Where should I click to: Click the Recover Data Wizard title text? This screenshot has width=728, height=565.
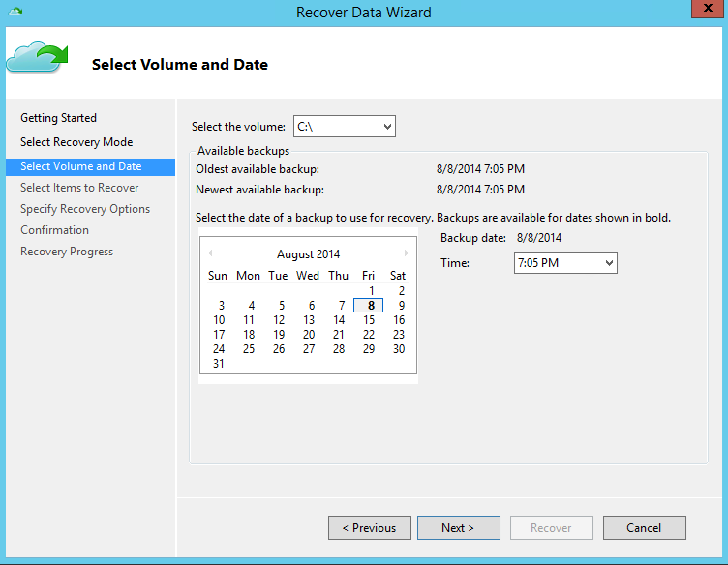tap(364, 12)
